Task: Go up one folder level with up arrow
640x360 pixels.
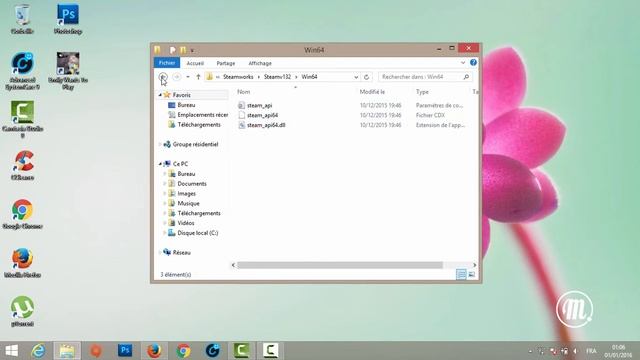Action: tap(198, 77)
